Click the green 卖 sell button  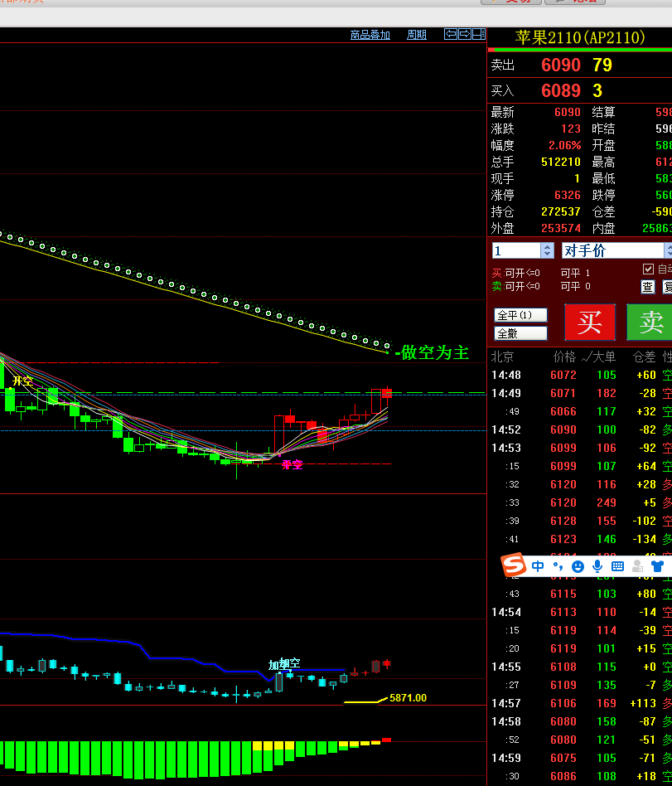650,322
